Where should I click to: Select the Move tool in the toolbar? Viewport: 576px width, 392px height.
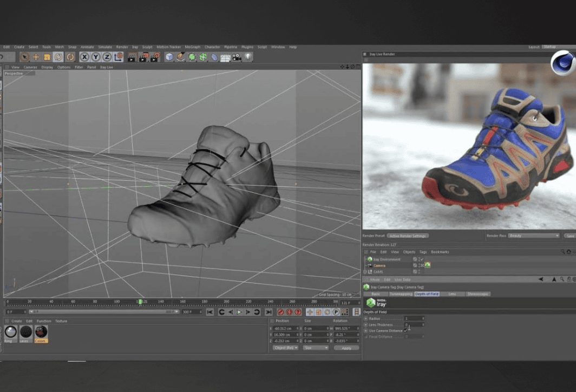point(36,57)
